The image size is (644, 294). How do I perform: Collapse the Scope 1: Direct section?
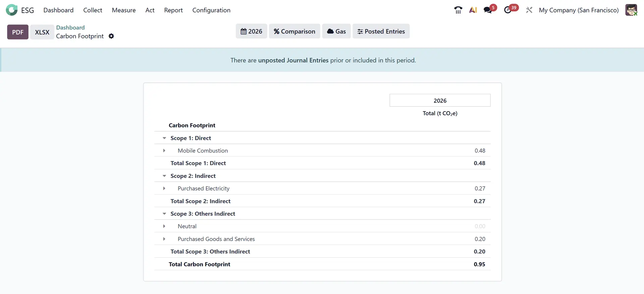tap(164, 138)
